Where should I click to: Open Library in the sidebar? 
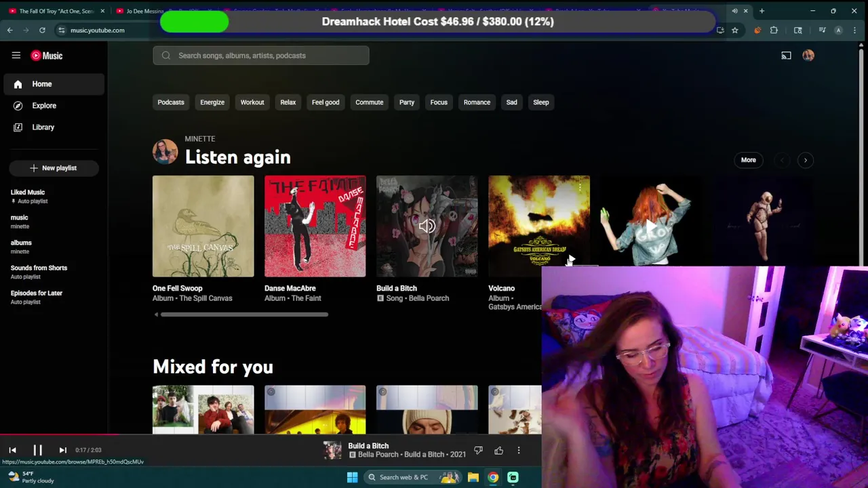[x=54, y=127]
